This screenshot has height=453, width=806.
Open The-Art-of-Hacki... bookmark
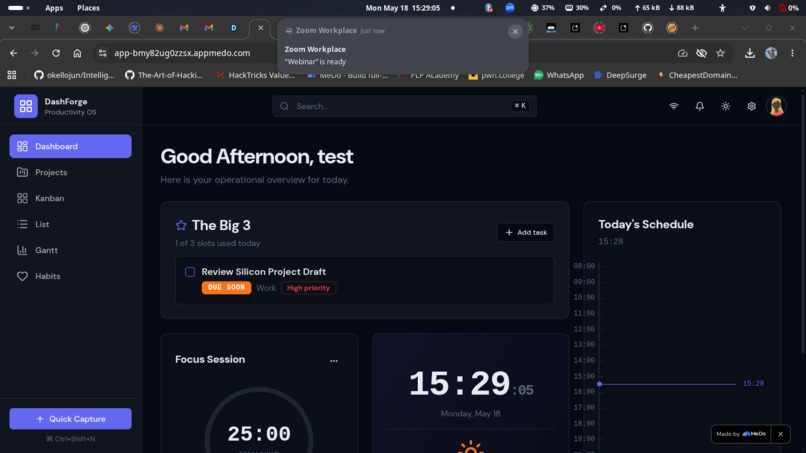point(164,75)
